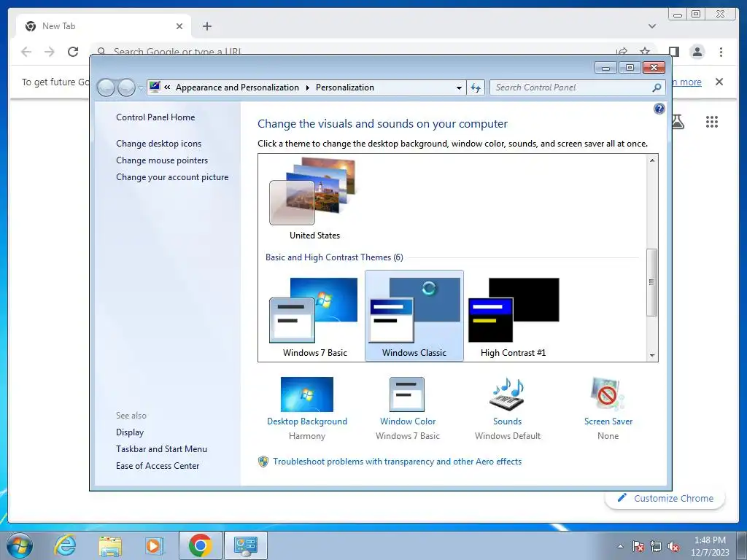Open Windows Media Player from taskbar
This screenshot has height=560, width=747.
(154, 545)
